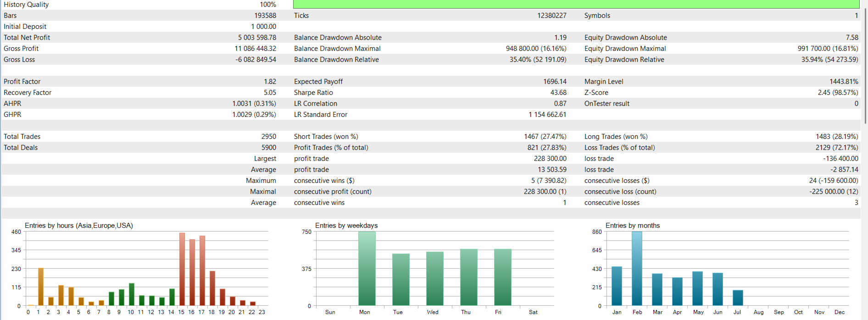Select the Expected Payoff value 1696.14
Screen dimensions: 868x320
coord(555,82)
